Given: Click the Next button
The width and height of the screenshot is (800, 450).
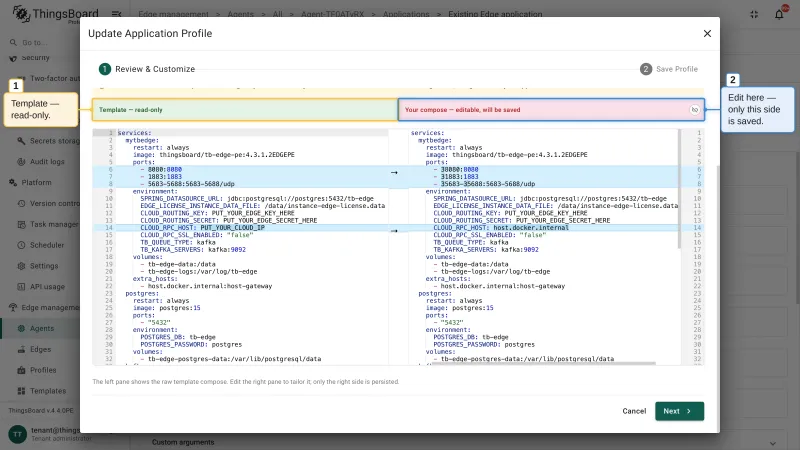Looking at the screenshot, I should click(679, 411).
